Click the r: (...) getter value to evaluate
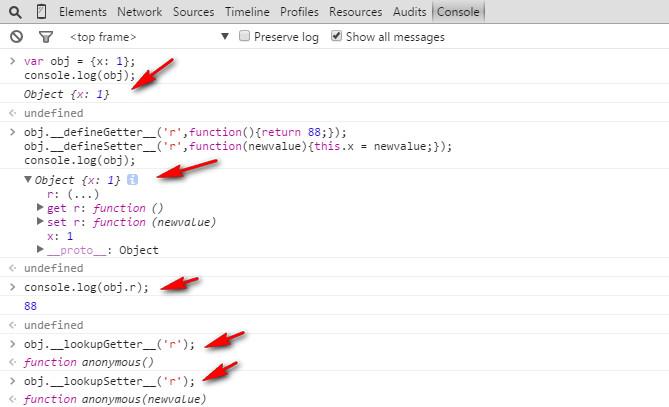The height and width of the screenshot is (407, 669). [x=83, y=195]
